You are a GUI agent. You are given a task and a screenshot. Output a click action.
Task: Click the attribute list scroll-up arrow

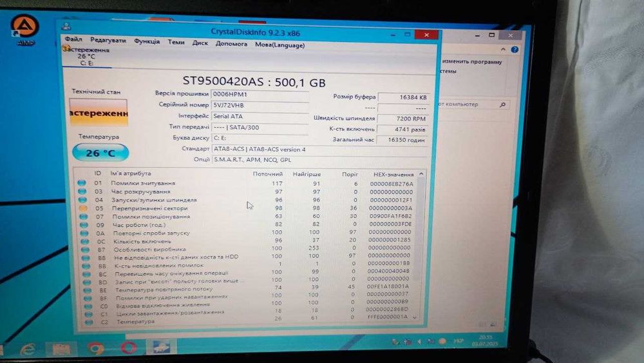pyautogui.click(x=421, y=174)
